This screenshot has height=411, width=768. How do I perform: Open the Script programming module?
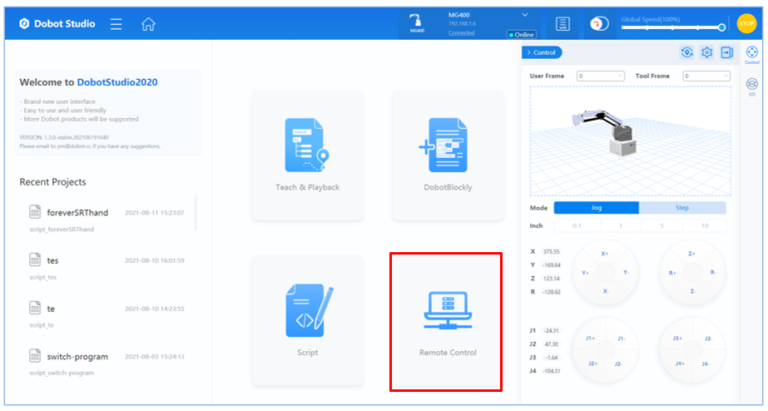click(307, 320)
